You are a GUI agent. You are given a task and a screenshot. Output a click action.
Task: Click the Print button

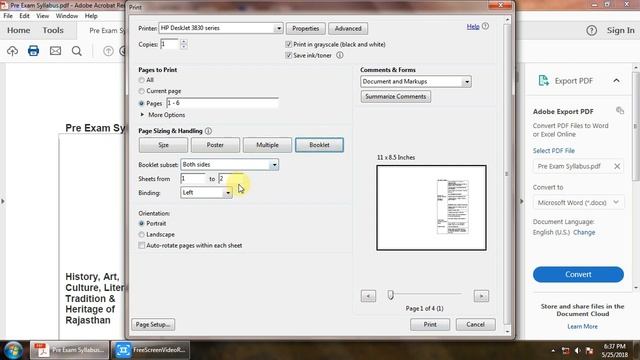(430, 324)
